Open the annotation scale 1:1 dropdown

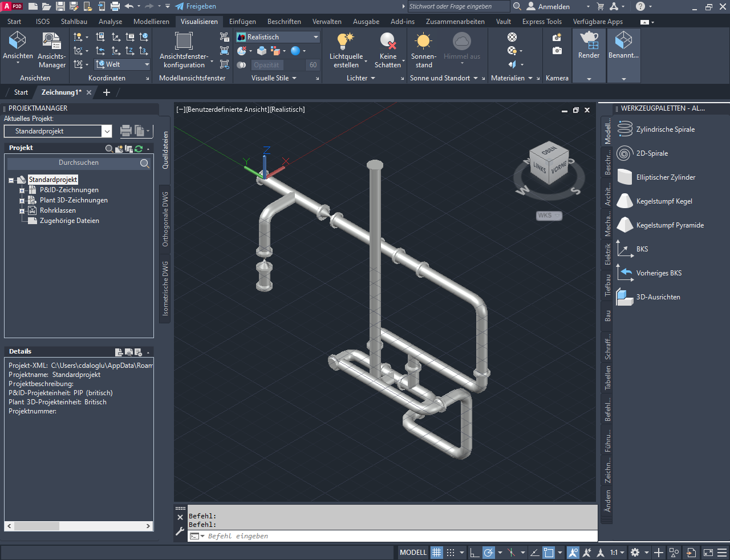pos(617,553)
